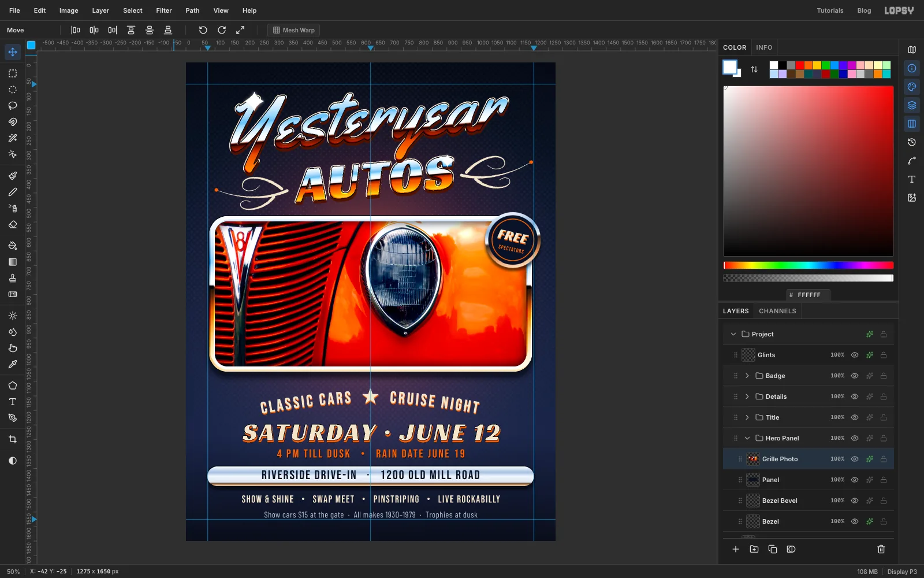Switch to the Info tab

pyautogui.click(x=764, y=47)
